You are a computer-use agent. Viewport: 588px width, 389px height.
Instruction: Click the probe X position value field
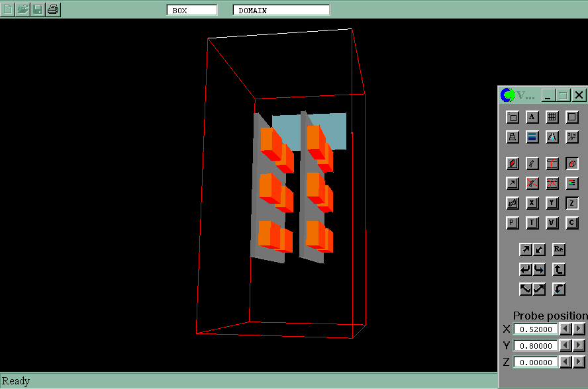(x=535, y=329)
